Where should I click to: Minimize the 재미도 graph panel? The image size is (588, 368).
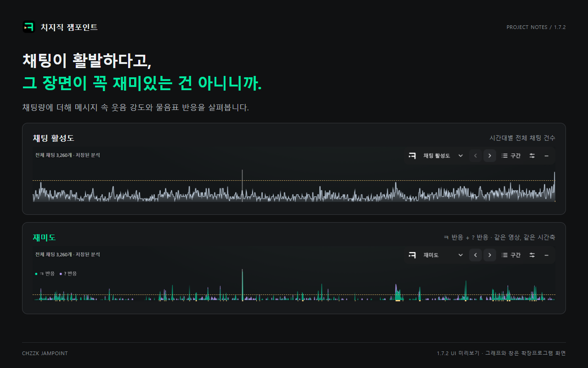[x=546, y=255]
